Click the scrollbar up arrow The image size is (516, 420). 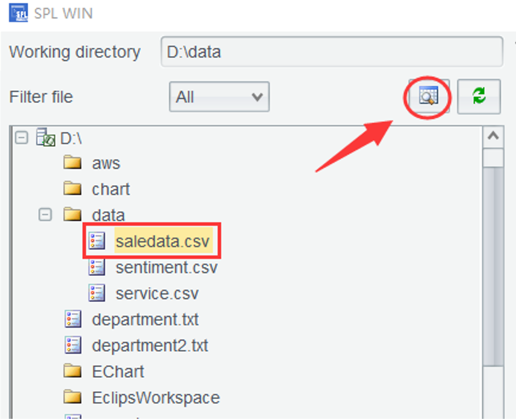(493, 136)
